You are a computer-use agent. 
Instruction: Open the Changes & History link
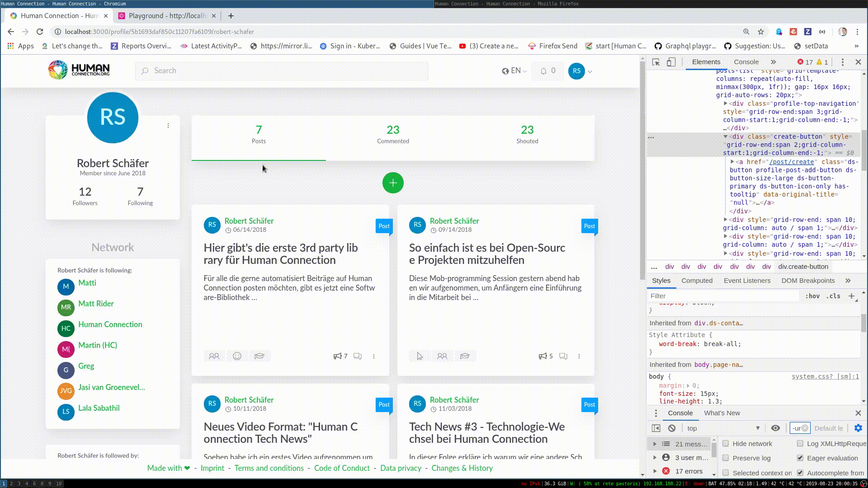click(x=462, y=468)
